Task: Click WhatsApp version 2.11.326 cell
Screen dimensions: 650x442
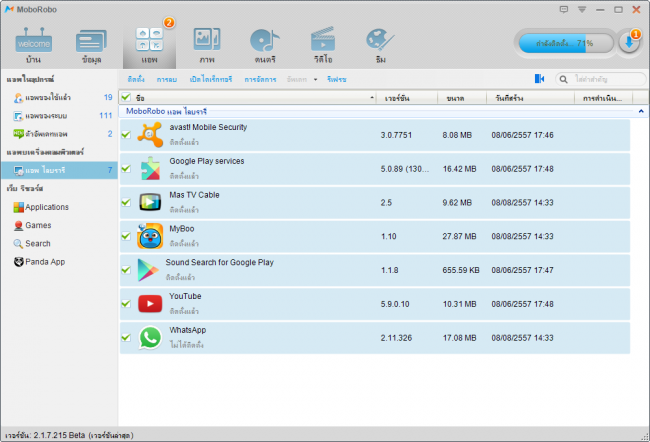Action: click(396, 338)
